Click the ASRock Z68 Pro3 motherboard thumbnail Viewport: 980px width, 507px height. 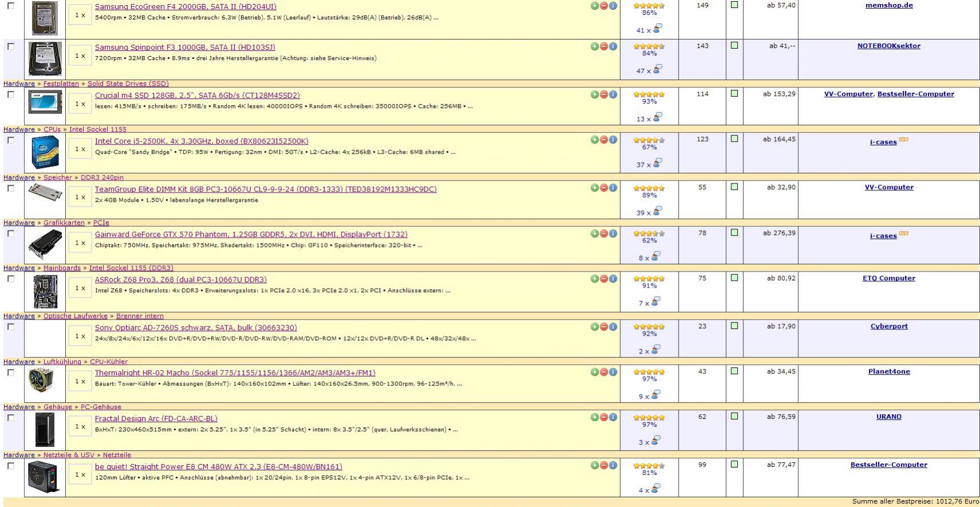pyautogui.click(x=45, y=292)
